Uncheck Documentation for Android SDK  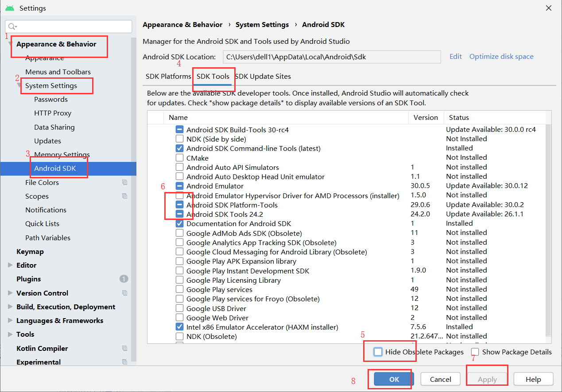(x=179, y=223)
